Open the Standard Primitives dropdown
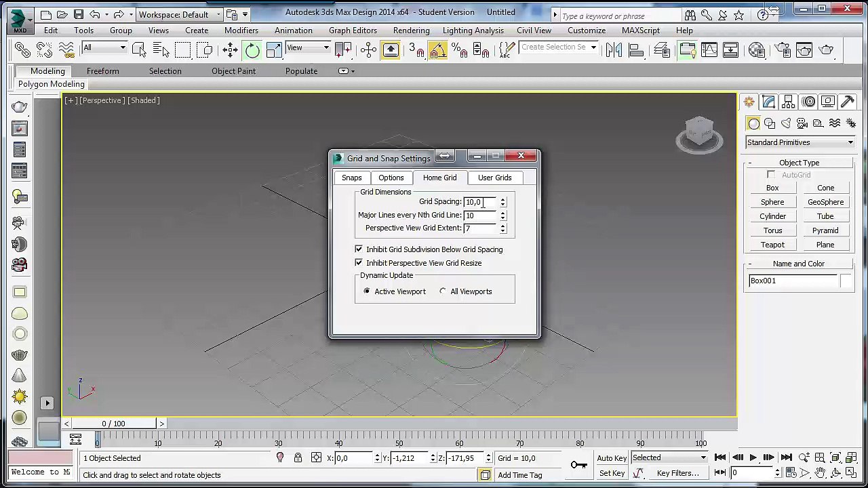Viewport: 868px width, 488px height. [800, 142]
